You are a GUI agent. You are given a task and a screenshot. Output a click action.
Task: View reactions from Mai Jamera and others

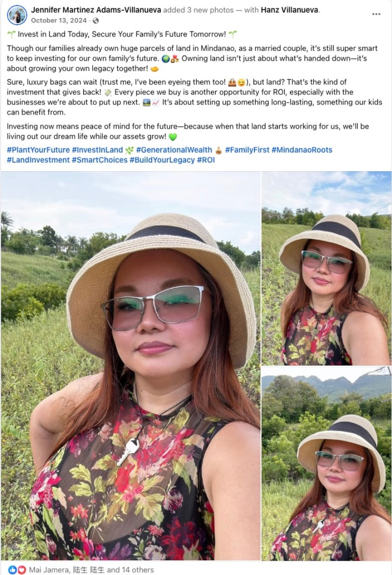[x=92, y=570]
